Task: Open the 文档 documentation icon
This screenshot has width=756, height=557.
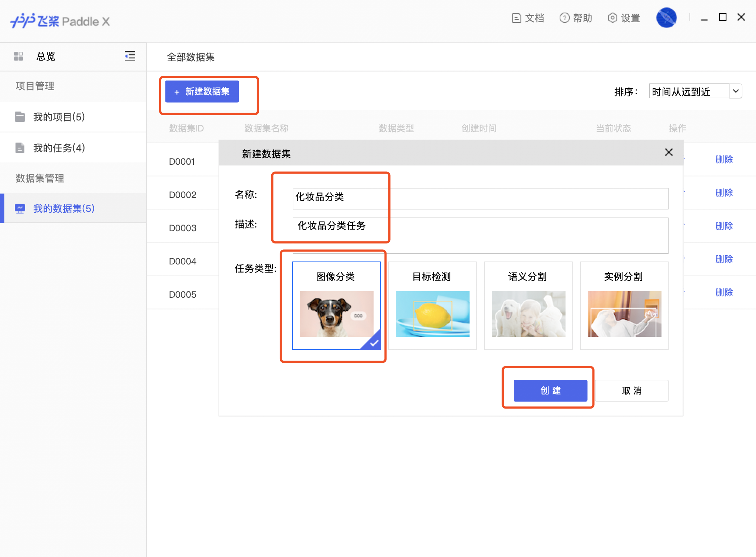Action: click(x=516, y=18)
